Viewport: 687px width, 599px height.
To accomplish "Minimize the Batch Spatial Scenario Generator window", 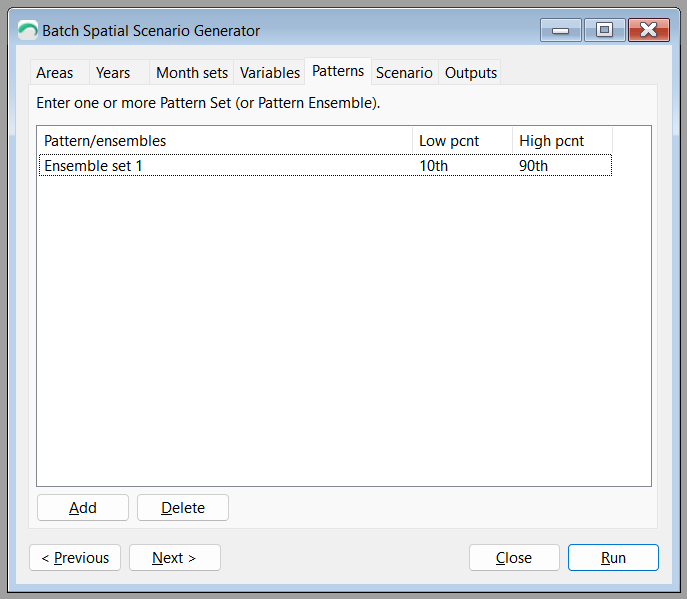I will pyautogui.click(x=560, y=30).
